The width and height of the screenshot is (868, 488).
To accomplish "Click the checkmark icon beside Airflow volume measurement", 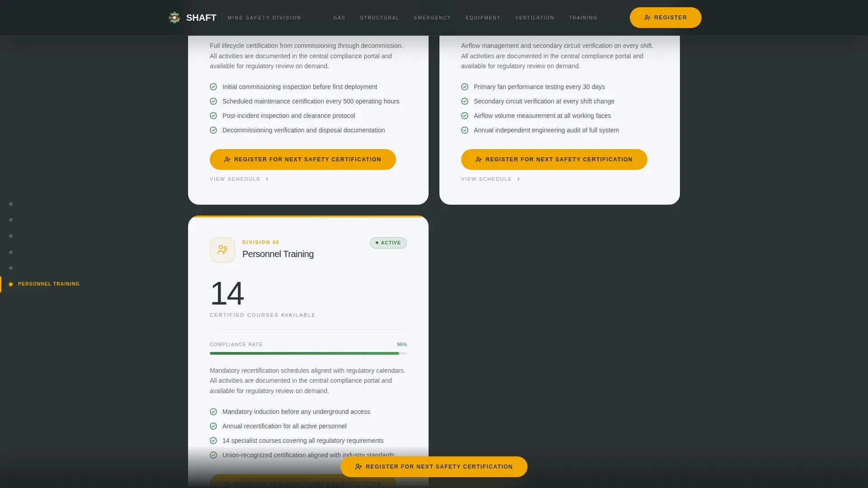I will pyautogui.click(x=465, y=116).
